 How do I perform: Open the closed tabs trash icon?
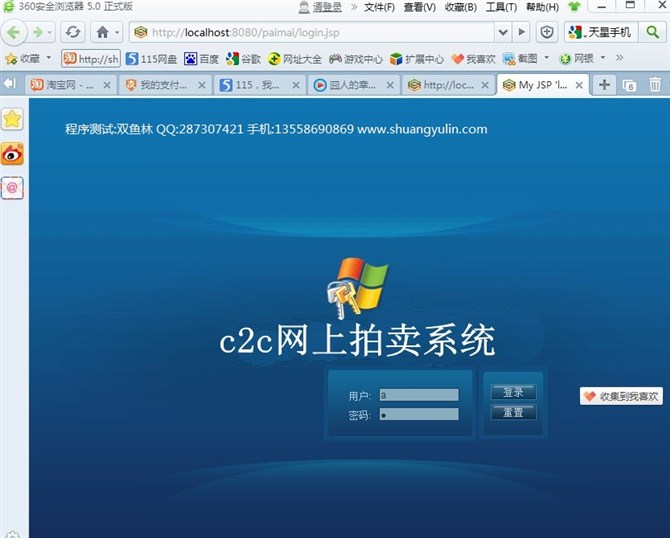pyautogui.click(x=655, y=85)
